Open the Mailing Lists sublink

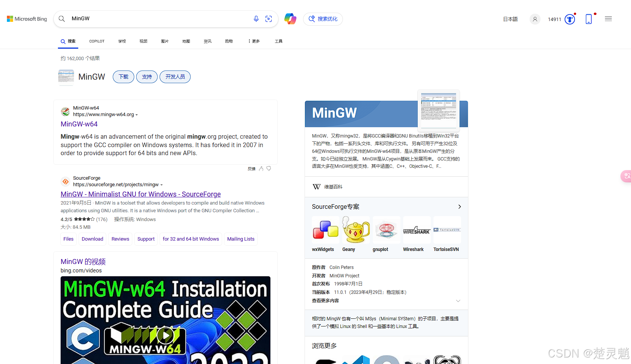241,239
